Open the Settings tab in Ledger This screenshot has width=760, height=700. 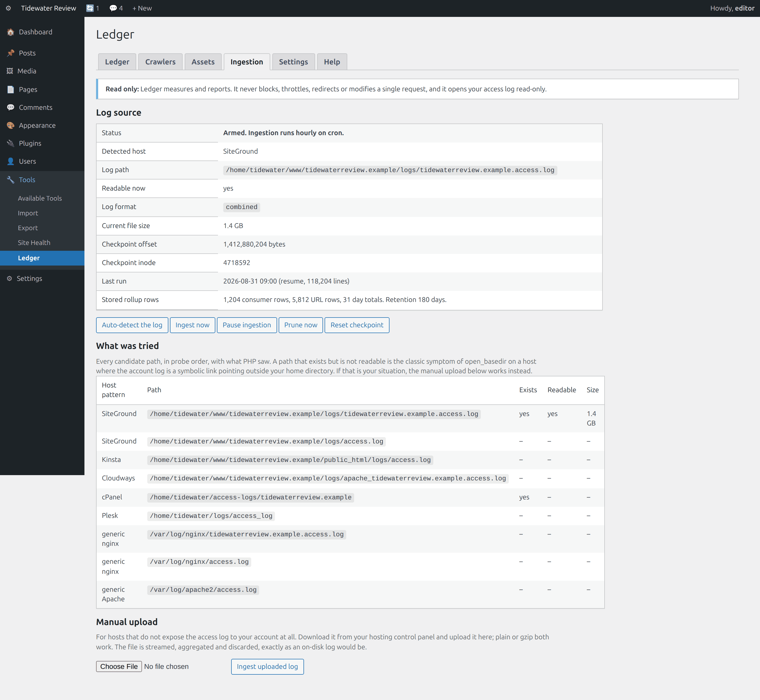[x=293, y=62]
